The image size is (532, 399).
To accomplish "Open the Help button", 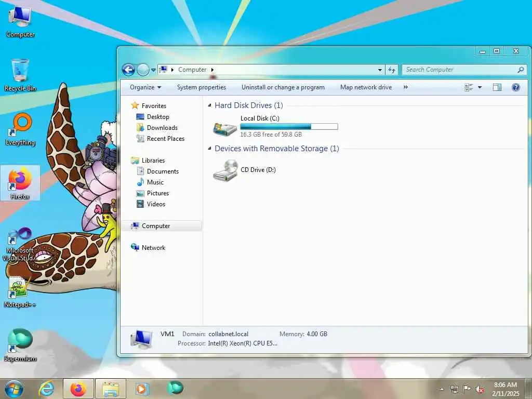I will point(516,87).
